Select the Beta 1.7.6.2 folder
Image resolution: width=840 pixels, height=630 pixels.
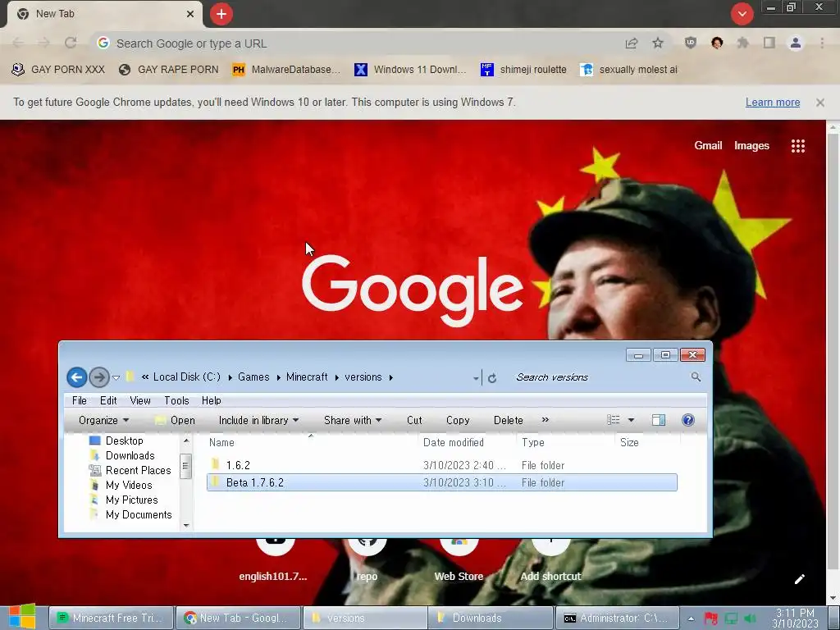[442, 482]
